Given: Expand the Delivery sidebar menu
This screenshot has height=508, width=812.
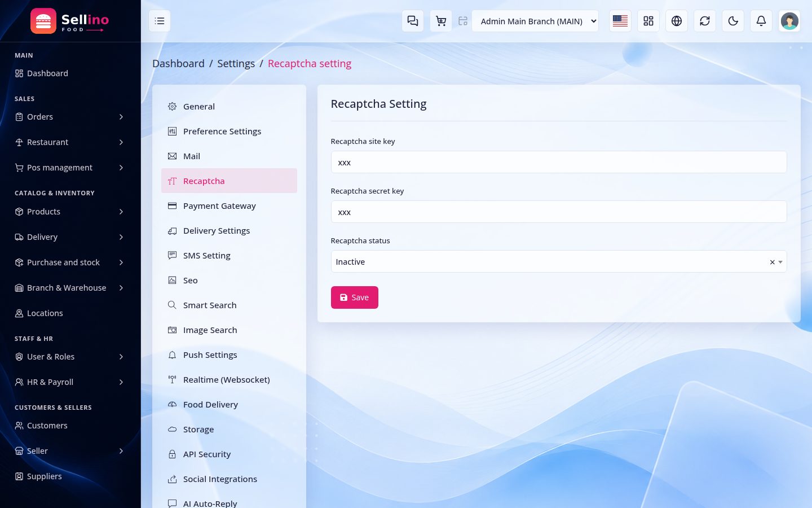Looking at the screenshot, I should pyautogui.click(x=70, y=237).
